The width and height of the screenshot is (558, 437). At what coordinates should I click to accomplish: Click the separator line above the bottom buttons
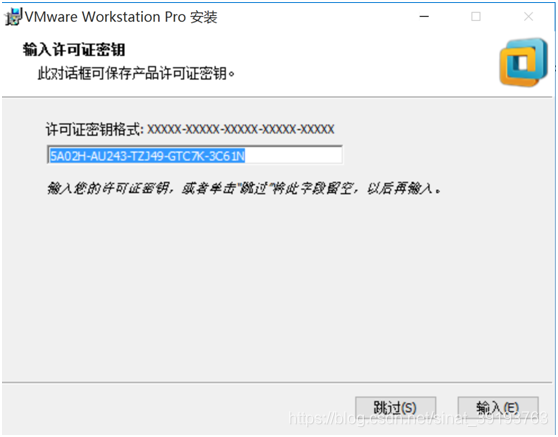tap(277, 383)
